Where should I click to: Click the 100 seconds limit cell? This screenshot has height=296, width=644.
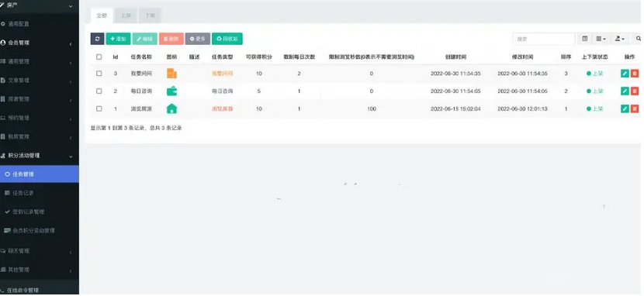(x=372, y=108)
